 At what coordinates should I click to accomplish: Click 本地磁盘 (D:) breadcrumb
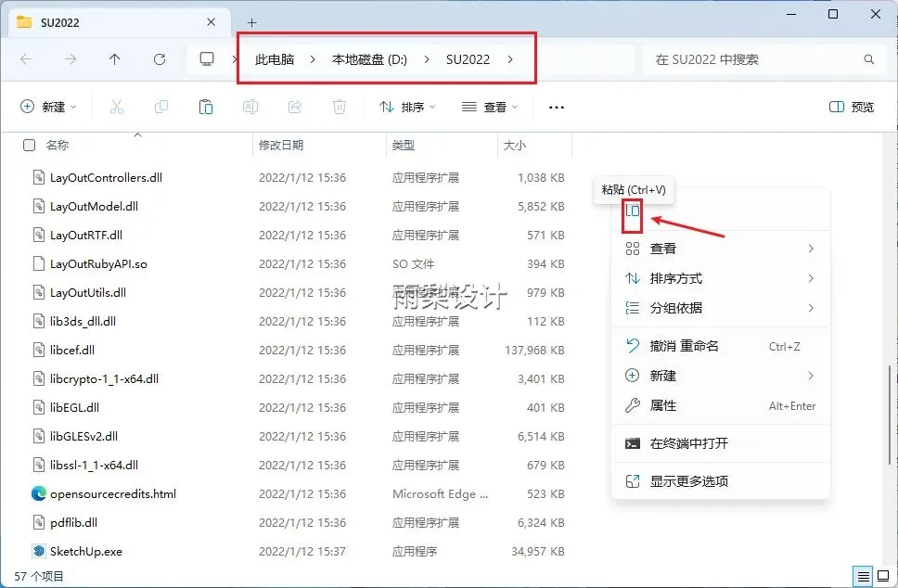(x=369, y=59)
